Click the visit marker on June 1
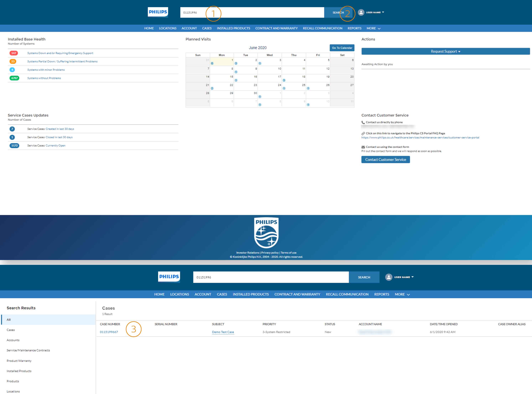The height and width of the screenshot is (394, 532). coord(212,63)
